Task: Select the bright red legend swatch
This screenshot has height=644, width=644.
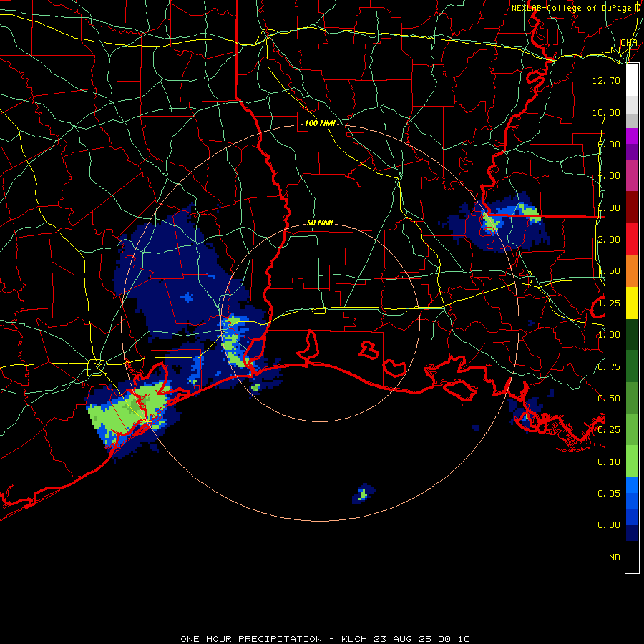Action: point(632,239)
